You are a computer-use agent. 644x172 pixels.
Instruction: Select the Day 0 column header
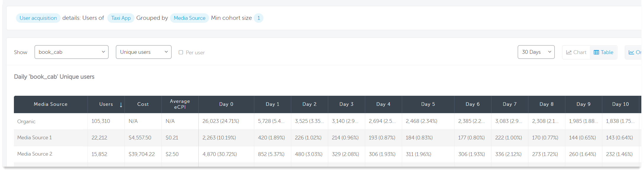click(226, 104)
